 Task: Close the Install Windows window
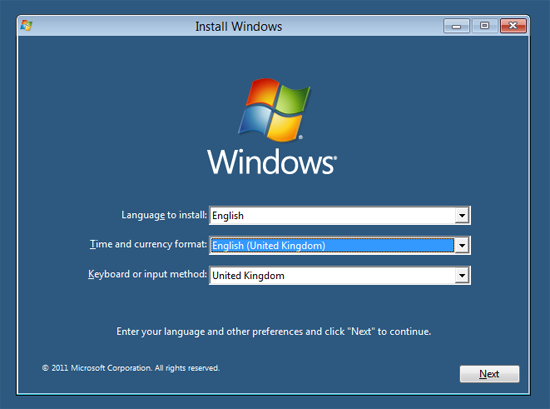click(x=513, y=26)
